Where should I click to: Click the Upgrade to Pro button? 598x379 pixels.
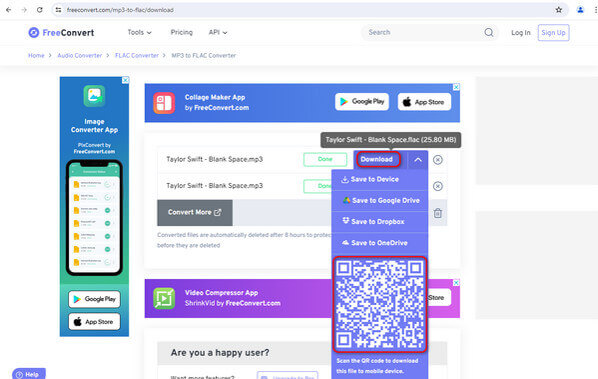(288, 376)
